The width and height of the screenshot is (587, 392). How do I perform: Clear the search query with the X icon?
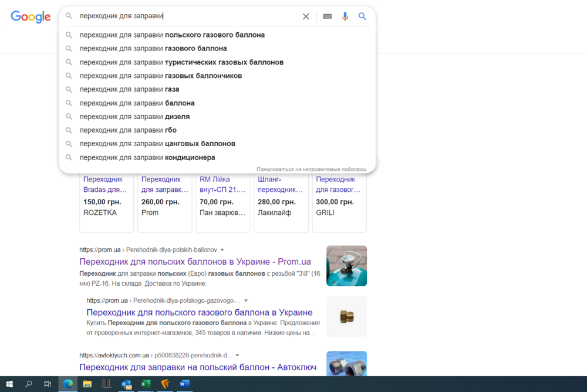click(x=306, y=16)
